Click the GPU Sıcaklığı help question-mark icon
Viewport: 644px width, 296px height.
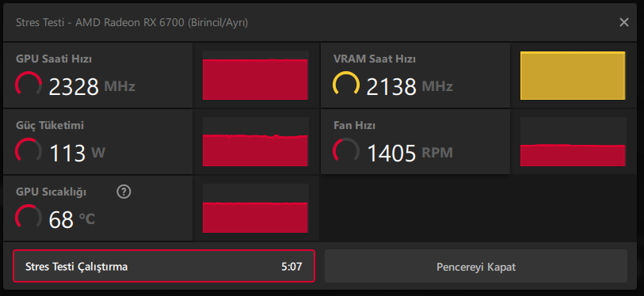tap(124, 192)
